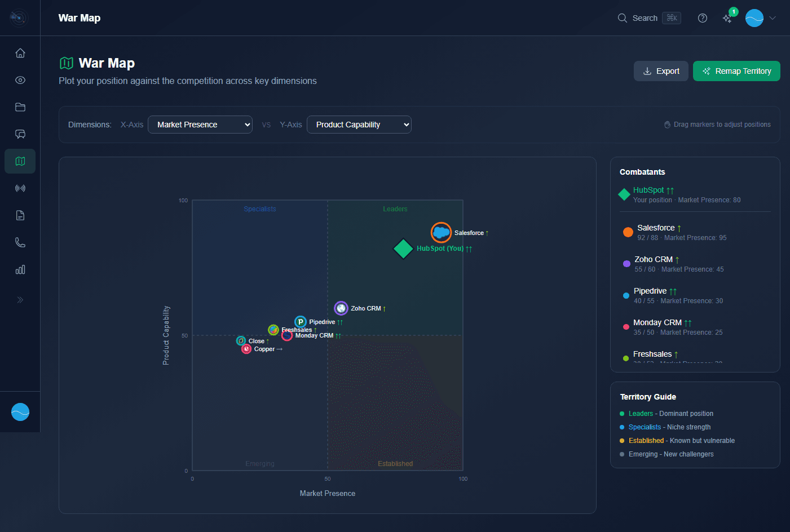Open the phone calls icon in sidebar
This screenshot has height=532, width=790.
(x=20, y=242)
